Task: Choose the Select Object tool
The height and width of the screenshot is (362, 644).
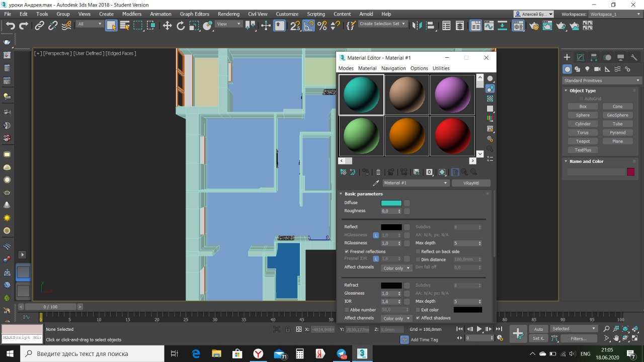Action: click(111, 25)
